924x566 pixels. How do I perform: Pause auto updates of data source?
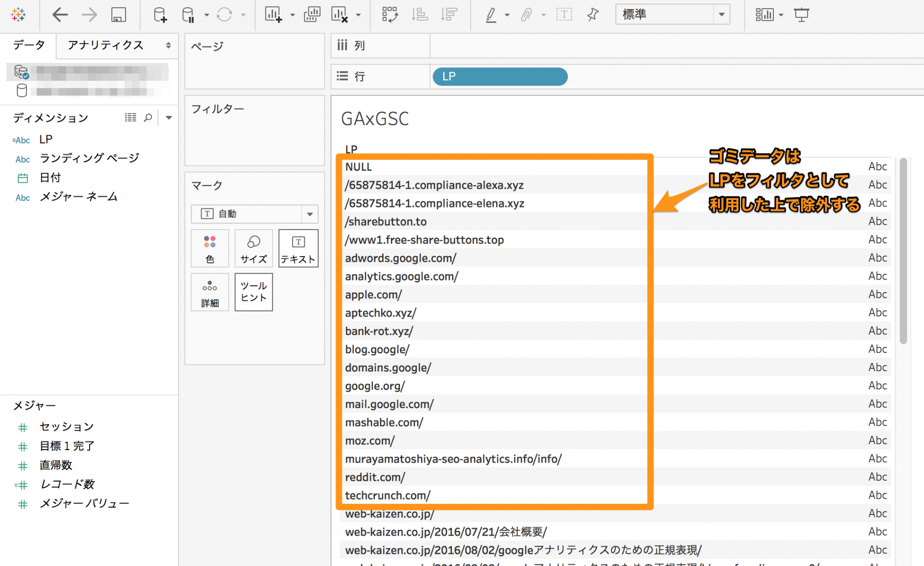pyautogui.click(x=188, y=15)
